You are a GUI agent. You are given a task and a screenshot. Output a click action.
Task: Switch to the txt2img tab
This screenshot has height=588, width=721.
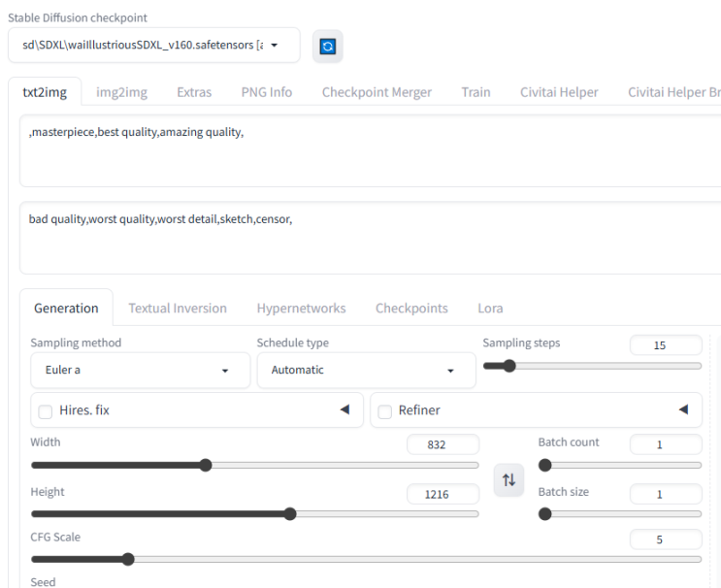click(x=45, y=92)
